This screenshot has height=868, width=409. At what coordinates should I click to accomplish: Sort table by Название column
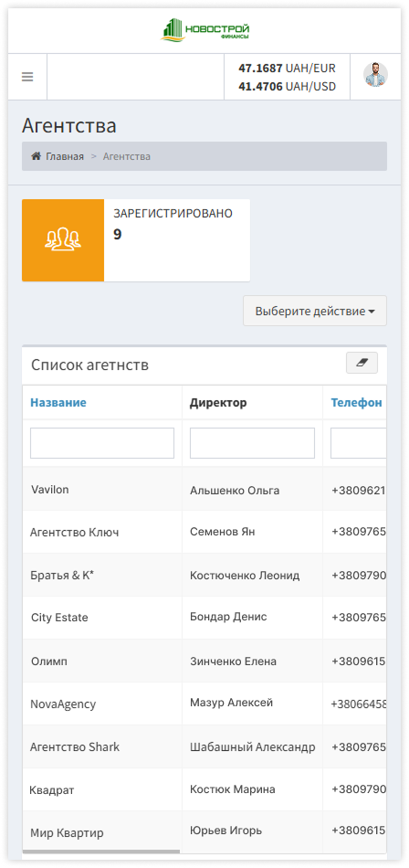tap(58, 402)
